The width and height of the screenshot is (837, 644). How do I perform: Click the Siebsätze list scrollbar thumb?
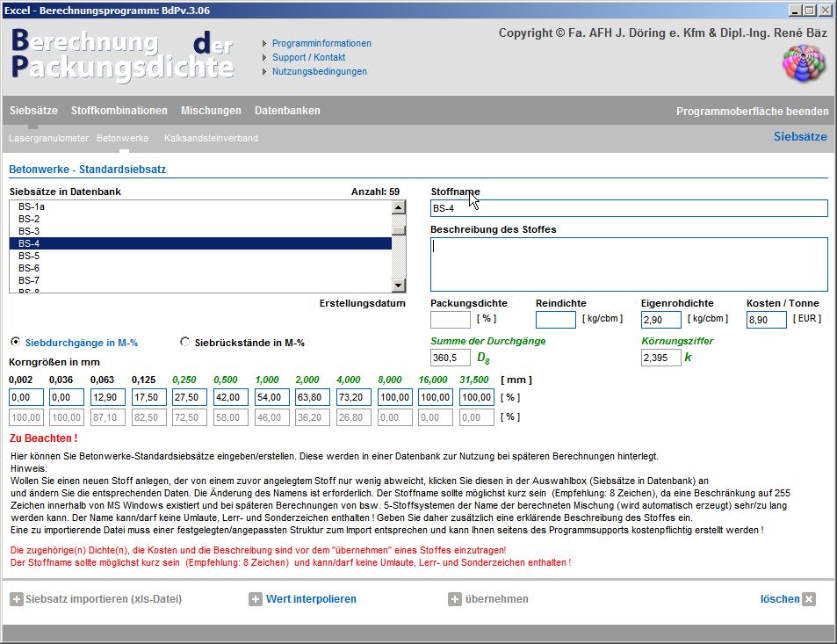point(399,230)
